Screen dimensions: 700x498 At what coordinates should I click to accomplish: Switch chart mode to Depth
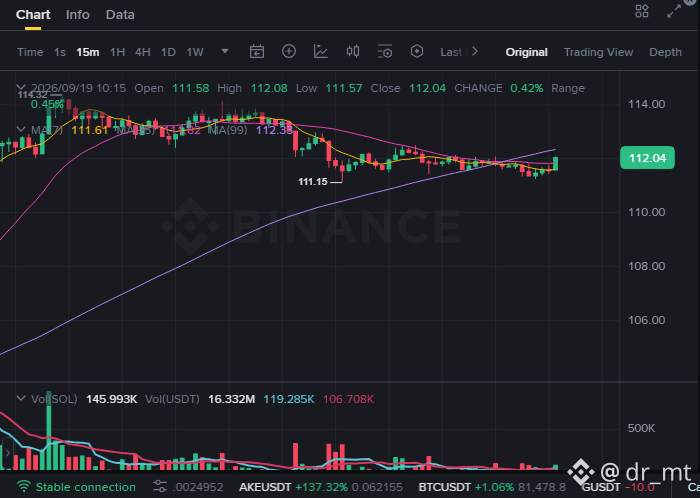click(665, 52)
